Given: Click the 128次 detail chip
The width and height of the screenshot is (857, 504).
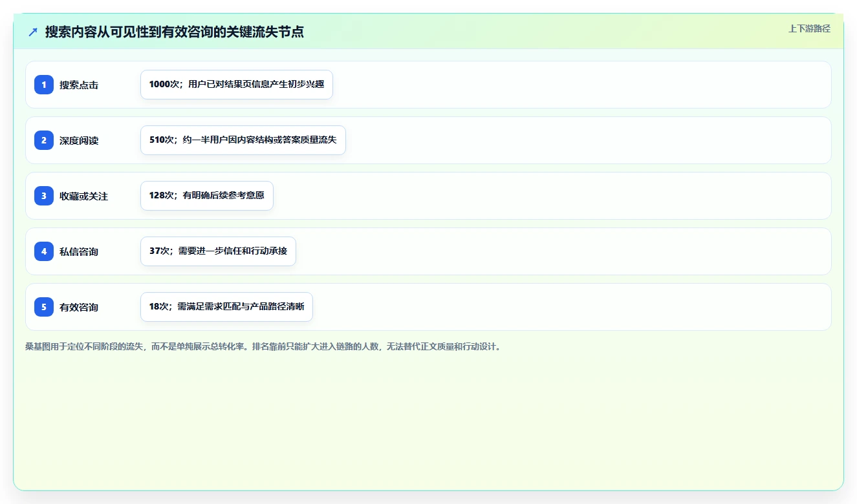Looking at the screenshot, I should point(207,196).
